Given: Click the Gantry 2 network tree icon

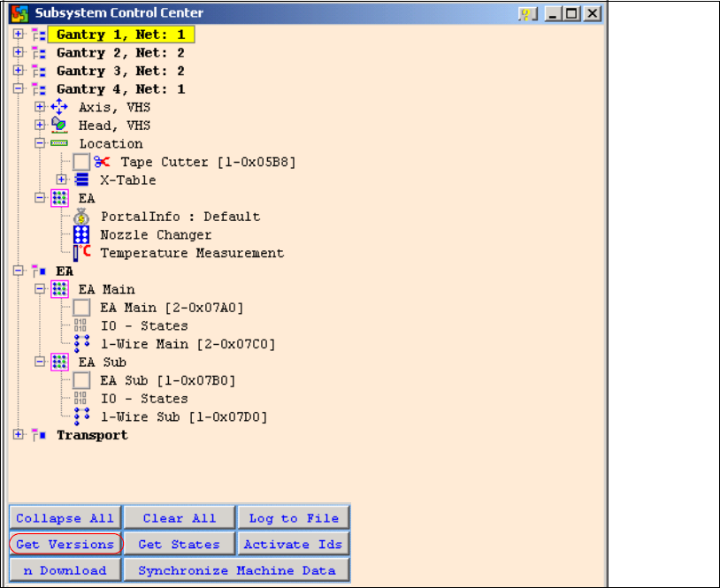Looking at the screenshot, I should 39,53.
